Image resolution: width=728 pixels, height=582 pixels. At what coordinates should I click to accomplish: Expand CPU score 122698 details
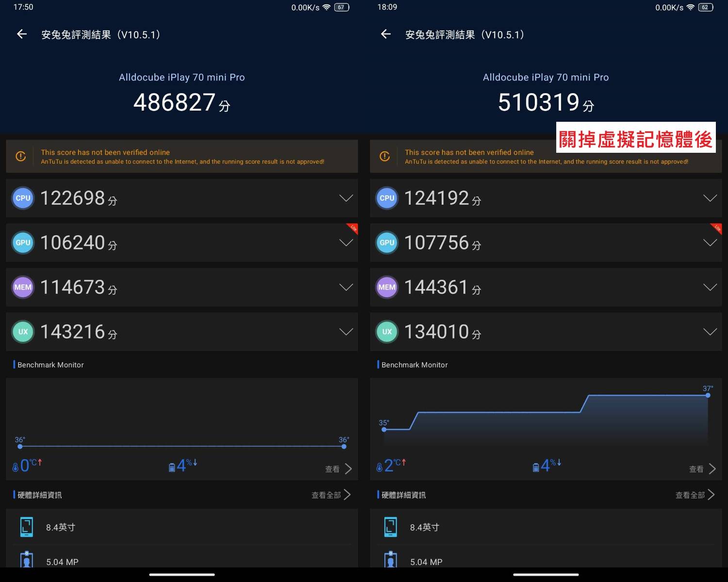346,198
